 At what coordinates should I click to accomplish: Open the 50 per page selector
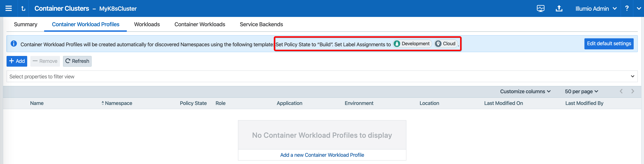[x=581, y=91]
